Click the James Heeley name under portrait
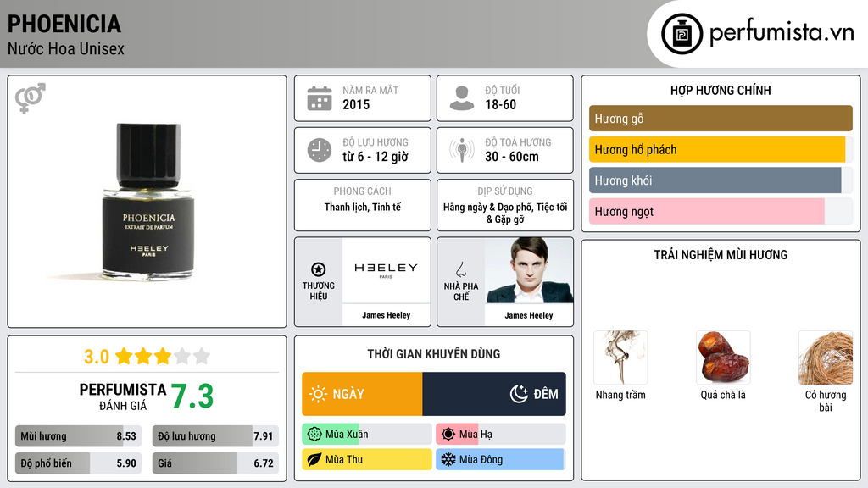The image size is (868, 488). 529,315
